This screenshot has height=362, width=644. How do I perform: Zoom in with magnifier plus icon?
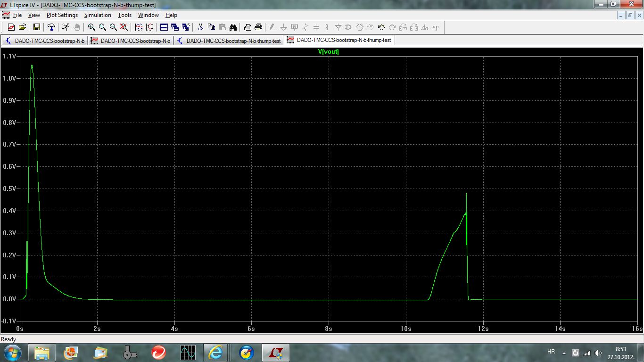click(x=91, y=27)
